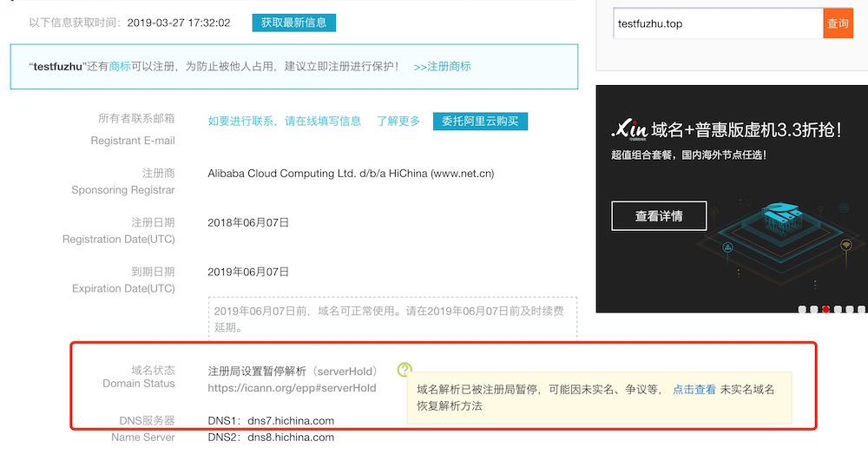Click the 了解更多 link
The width and height of the screenshot is (868, 461).
click(x=398, y=122)
